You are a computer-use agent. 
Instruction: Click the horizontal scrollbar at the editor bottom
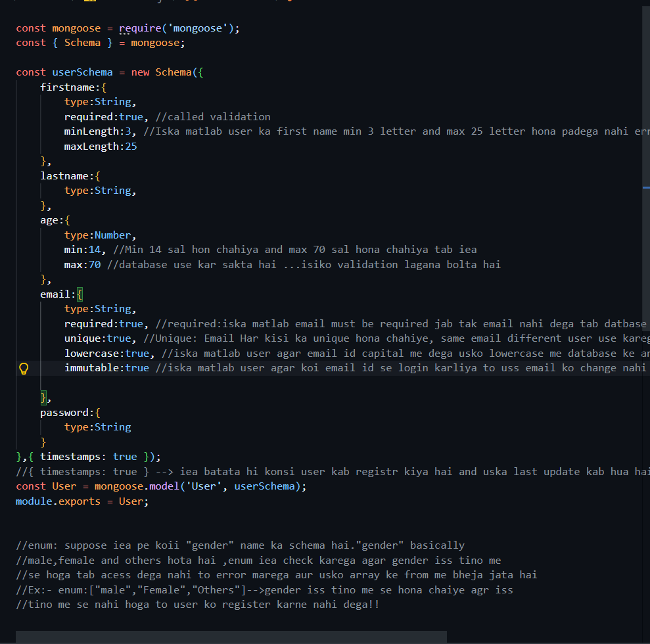(x=231, y=637)
